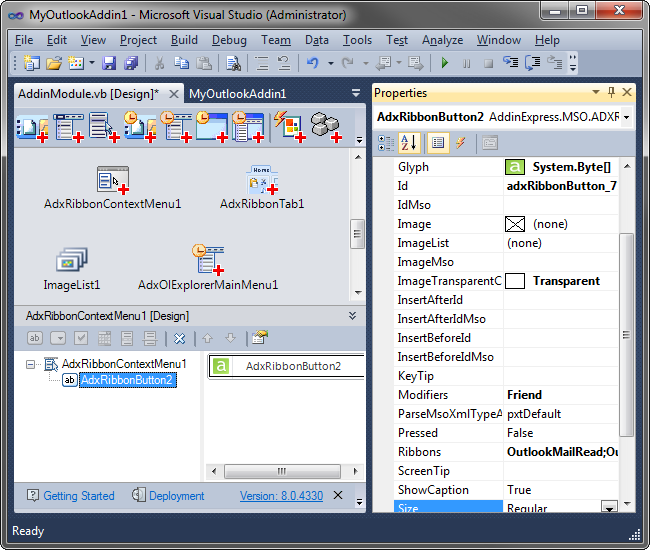Toggle Alphabetical sort in Properties
This screenshot has width=650, height=550.
[x=409, y=143]
